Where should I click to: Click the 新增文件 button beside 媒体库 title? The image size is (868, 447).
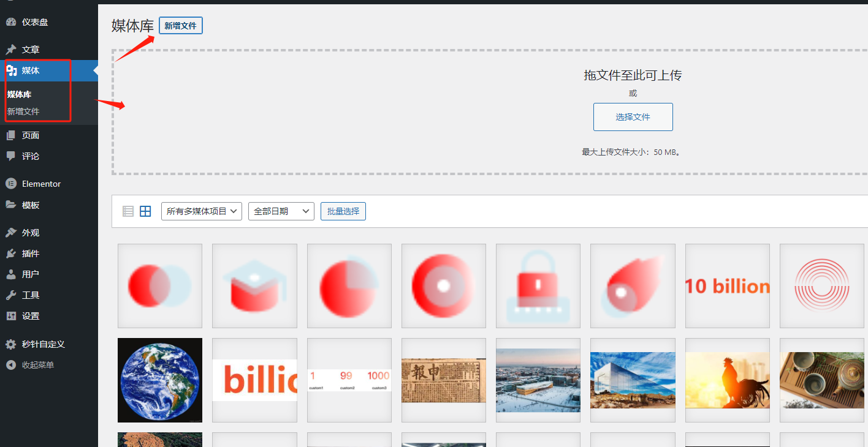click(x=181, y=26)
